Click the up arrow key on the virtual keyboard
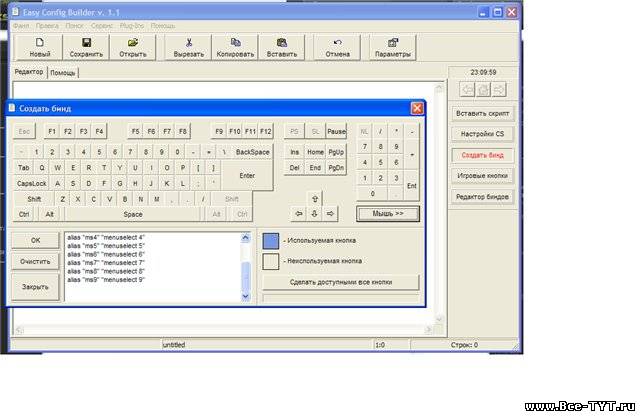Viewport: 640px width, 416px height. pyautogui.click(x=315, y=199)
